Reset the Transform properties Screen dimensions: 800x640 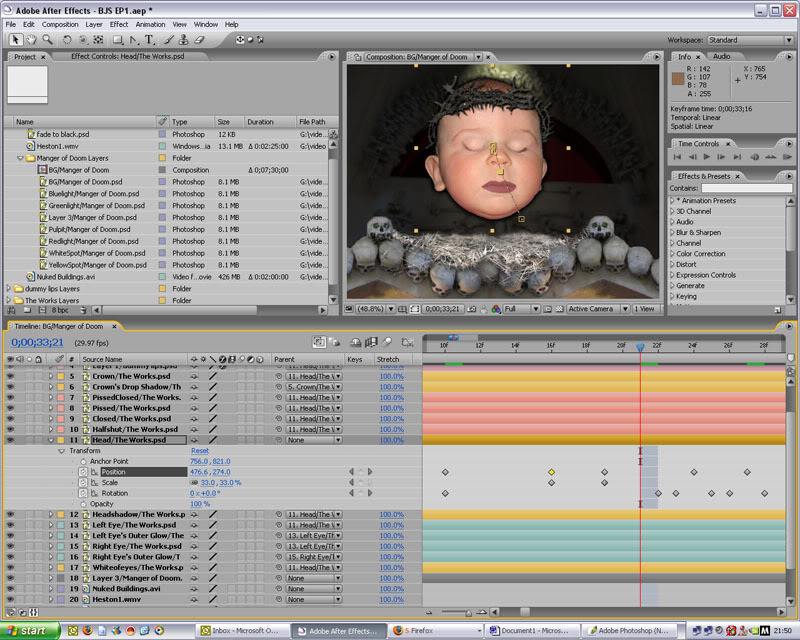point(200,451)
